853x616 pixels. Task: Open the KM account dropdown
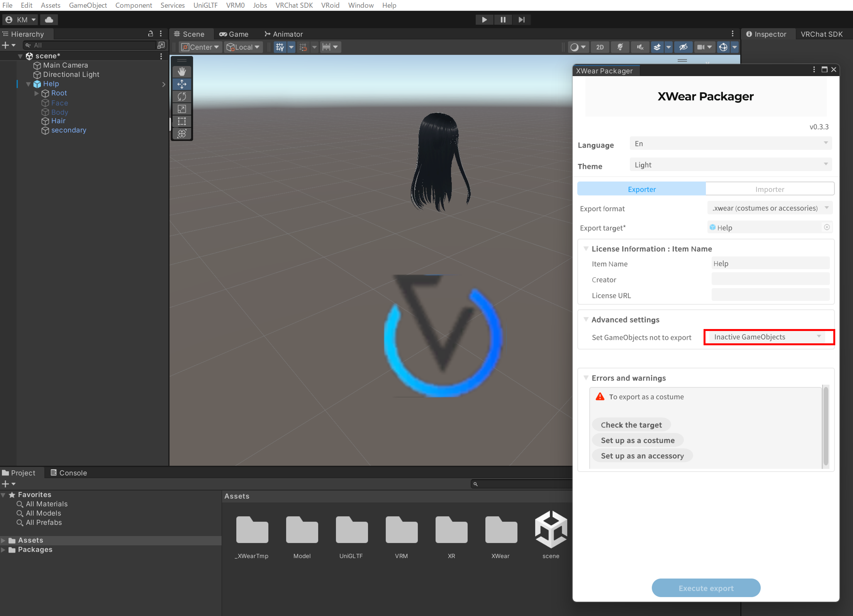coord(21,20)
